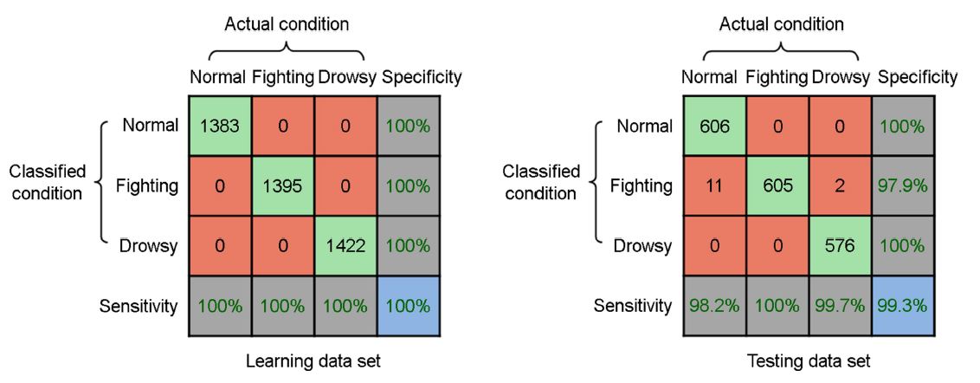
Task: Select the 99.7% sensitivity cell
Action: pos(840,306)
